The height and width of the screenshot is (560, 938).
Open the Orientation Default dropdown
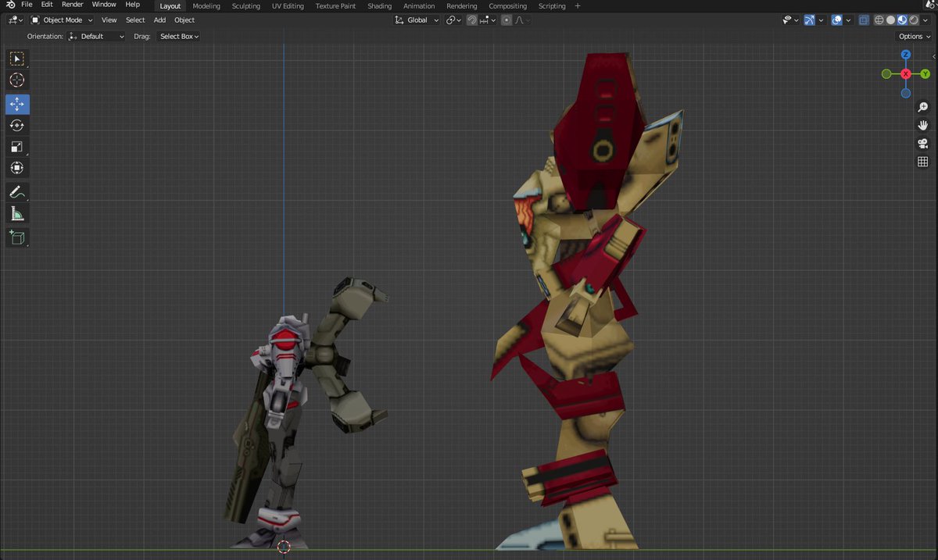pos(96,37)
